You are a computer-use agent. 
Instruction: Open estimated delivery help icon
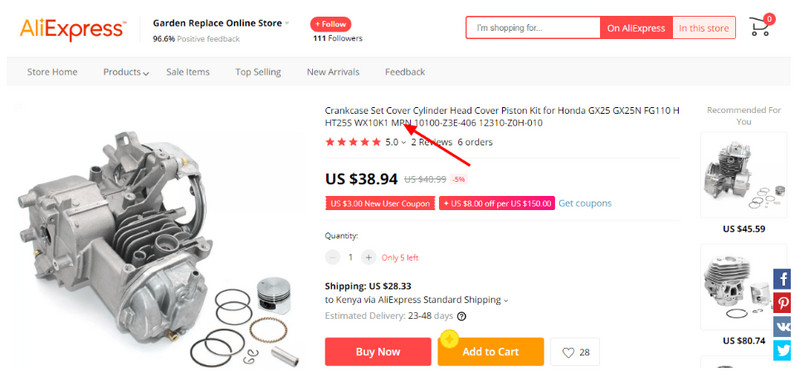click(461, 316)
